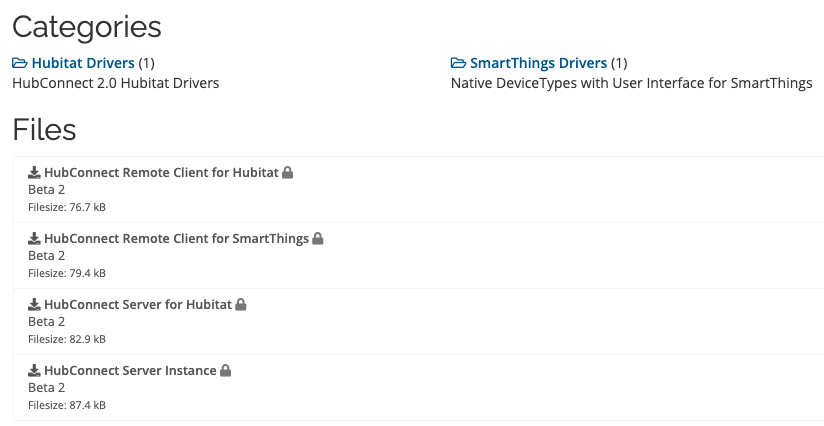Open the SmartThings Drivers category link

click(538, 63)
